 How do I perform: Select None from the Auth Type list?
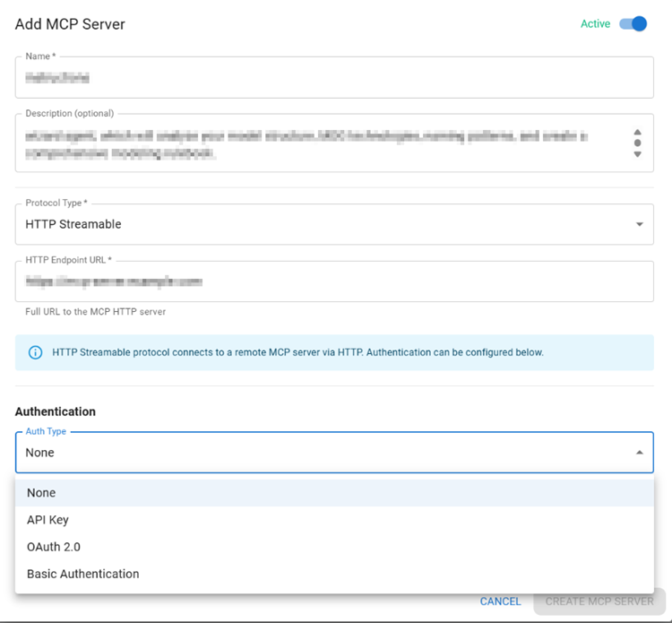tap(41, 493)
